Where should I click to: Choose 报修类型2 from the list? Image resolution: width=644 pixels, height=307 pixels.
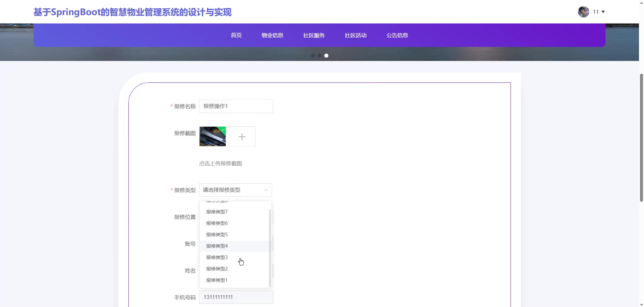[217, 269]
